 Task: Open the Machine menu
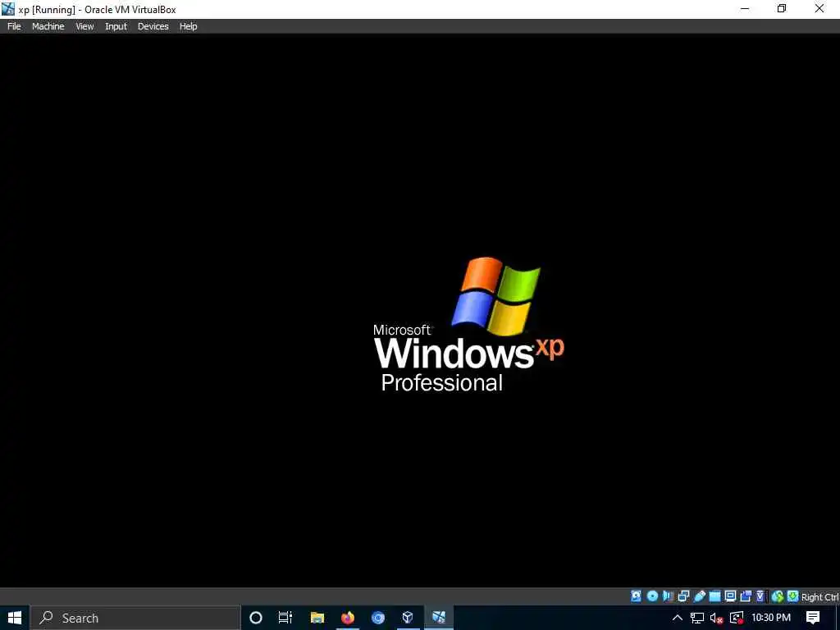point(48,26)
